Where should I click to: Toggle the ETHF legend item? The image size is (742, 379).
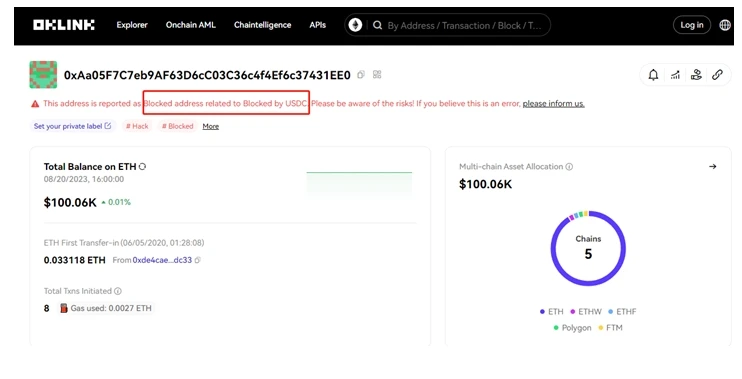point(622,312)
